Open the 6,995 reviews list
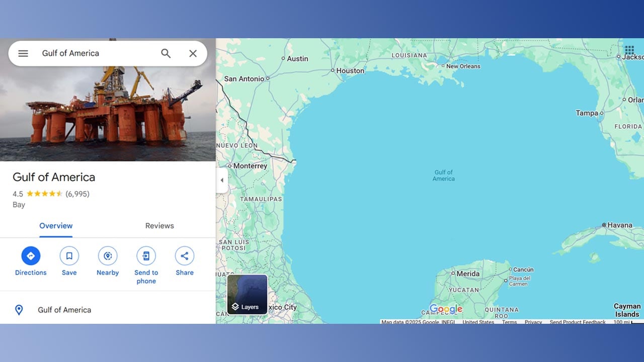This screenshot has height=362, width=644. (75, 194)
